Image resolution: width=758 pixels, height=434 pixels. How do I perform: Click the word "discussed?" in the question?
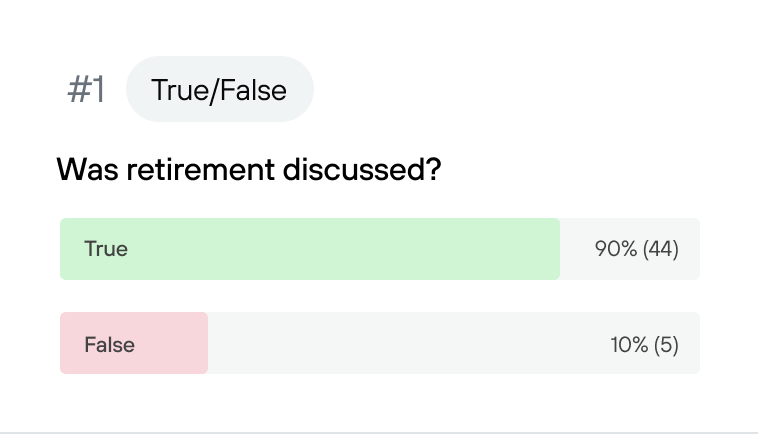[362, 170]
